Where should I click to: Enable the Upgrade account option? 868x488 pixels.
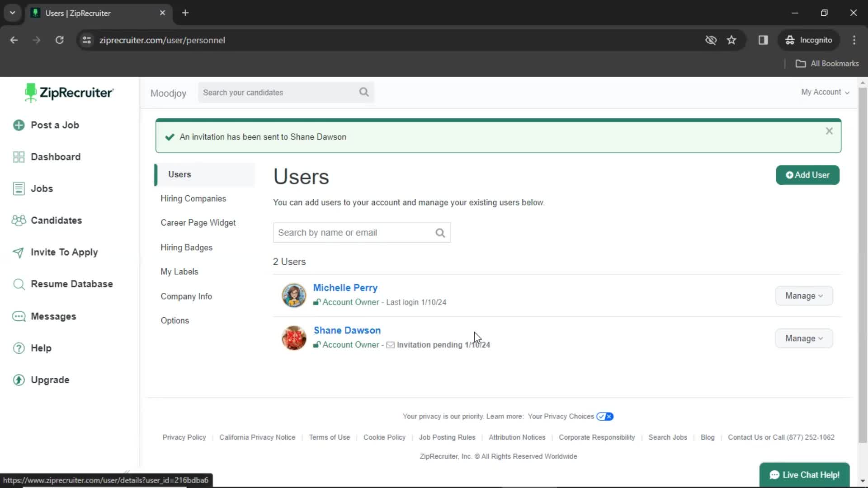tap(50, 380)
